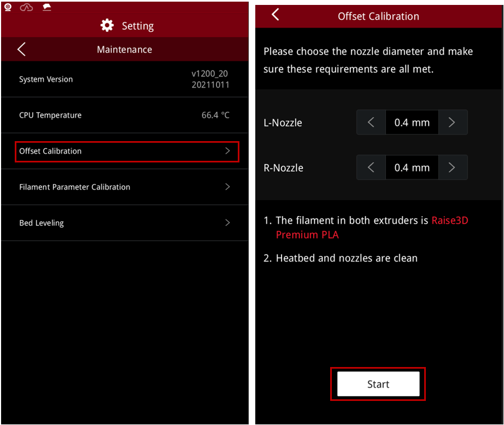Viewport: 504px width, 425px height.
Task: Click the status icon right of the cloud
Action: [47, 8]
